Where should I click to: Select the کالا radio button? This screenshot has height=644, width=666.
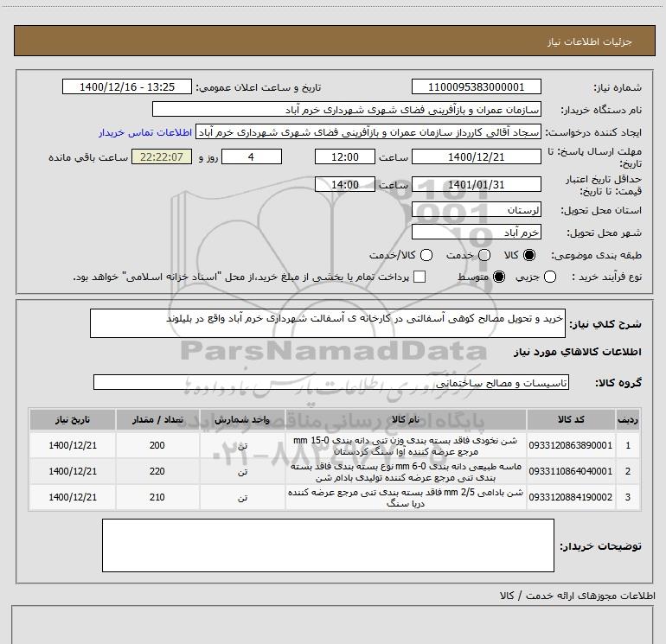tap(529, 255)
